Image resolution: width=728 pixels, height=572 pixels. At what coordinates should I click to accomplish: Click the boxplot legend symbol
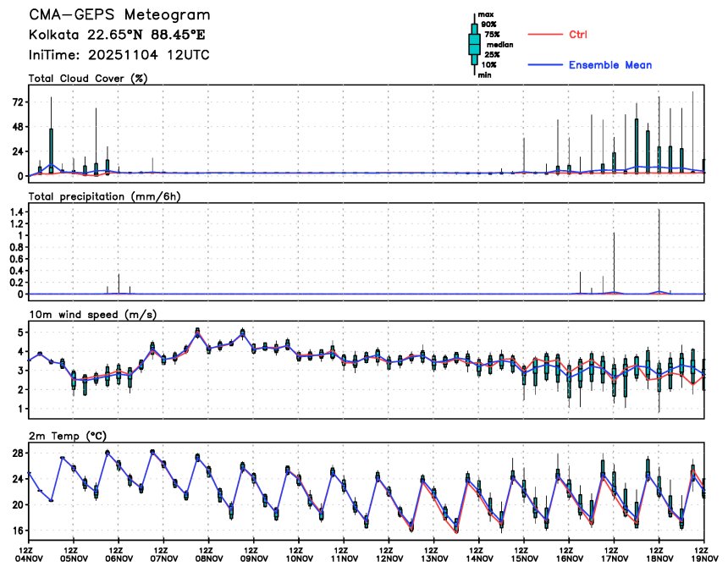coord(475,45)
